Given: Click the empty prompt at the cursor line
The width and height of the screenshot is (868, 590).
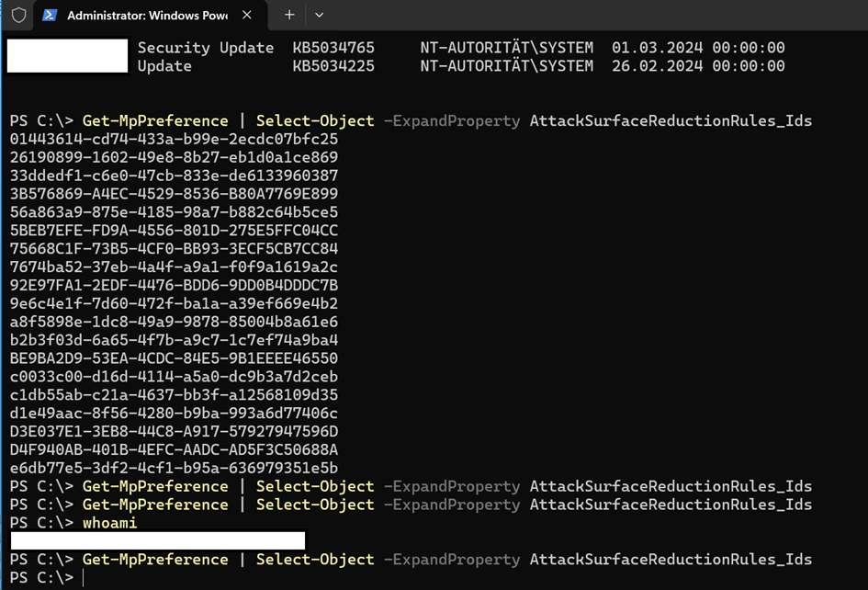Looking at the screenshot, I should point(84,578).
